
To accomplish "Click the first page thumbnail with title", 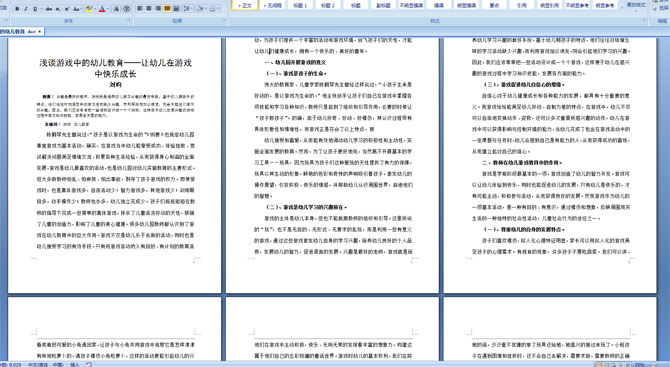I will click(x=115, y=165).
